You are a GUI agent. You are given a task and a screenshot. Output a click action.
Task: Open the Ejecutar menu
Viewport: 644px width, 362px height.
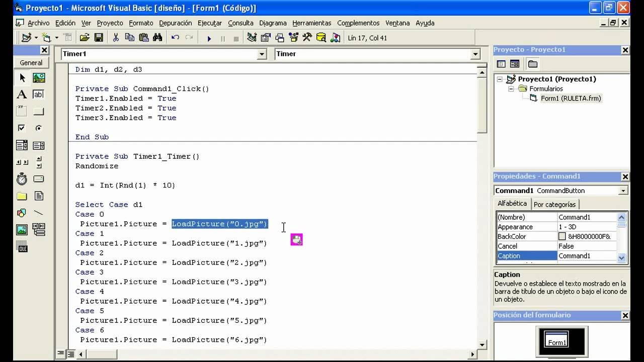click(210, 23)
